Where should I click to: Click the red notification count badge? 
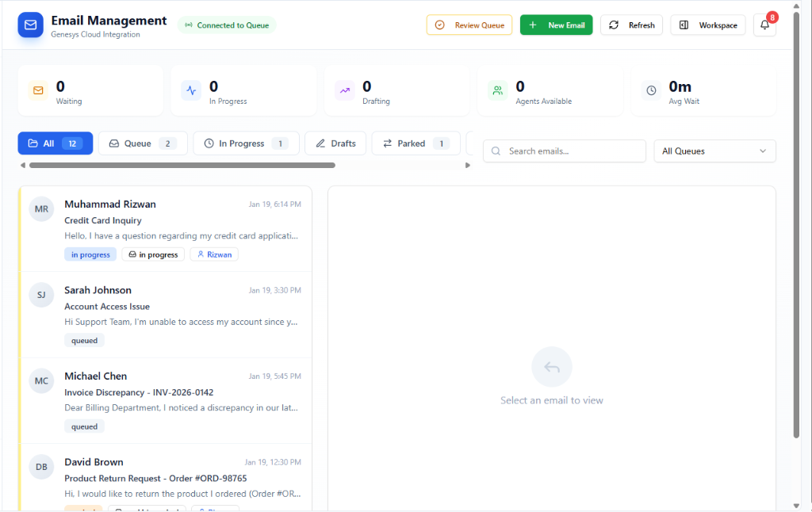(x=772, y=17)
